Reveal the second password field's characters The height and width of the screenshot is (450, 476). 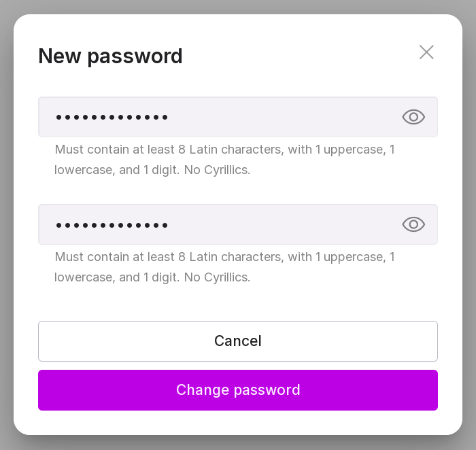(x=413, y=224)
